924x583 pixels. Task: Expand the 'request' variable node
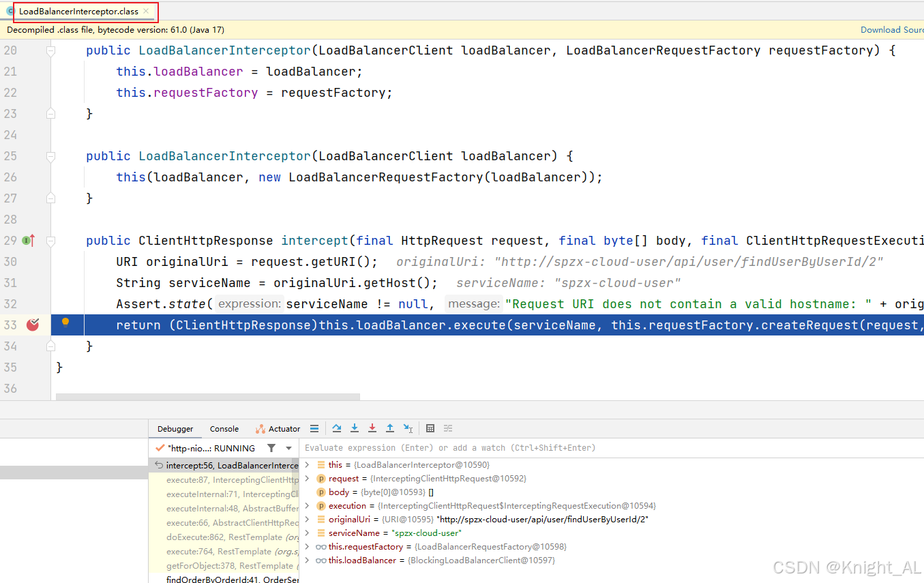tap(308, 478)
